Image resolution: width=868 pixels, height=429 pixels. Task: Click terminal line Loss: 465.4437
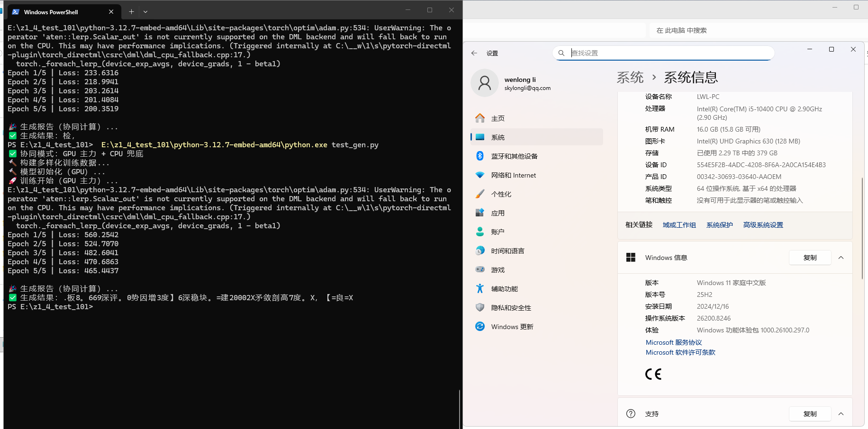point(63,271)
